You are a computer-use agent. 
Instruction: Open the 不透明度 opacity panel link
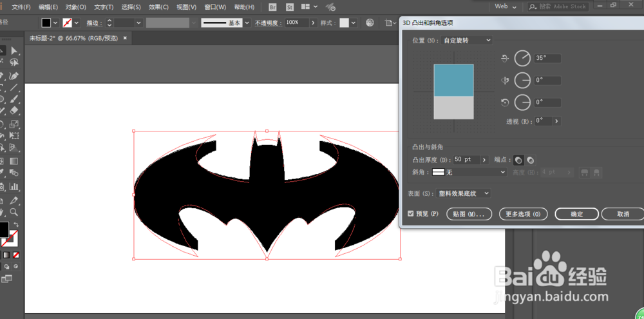(x=269, y=23)
